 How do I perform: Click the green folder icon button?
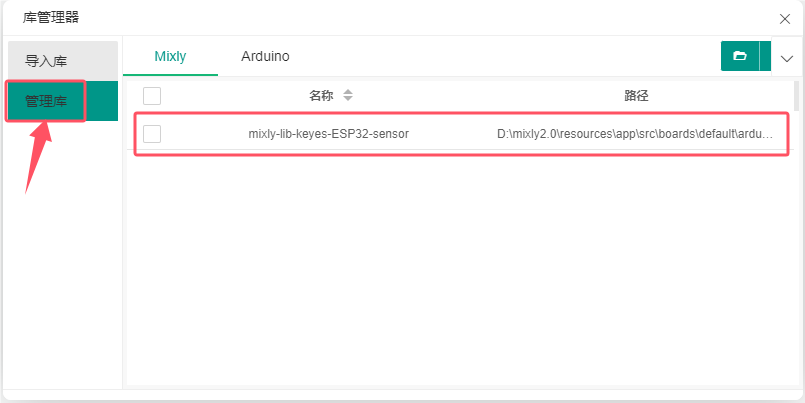(x=740, y=57)
